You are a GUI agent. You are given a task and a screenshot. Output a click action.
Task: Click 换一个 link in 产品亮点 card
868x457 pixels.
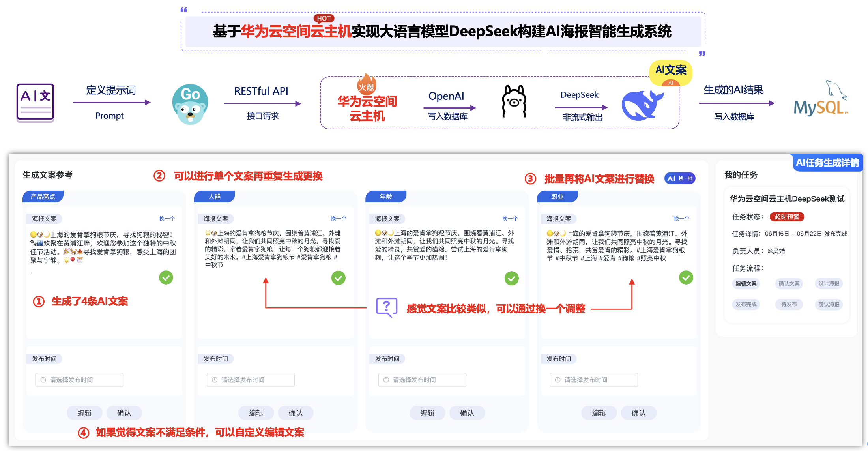pos(167,219)
